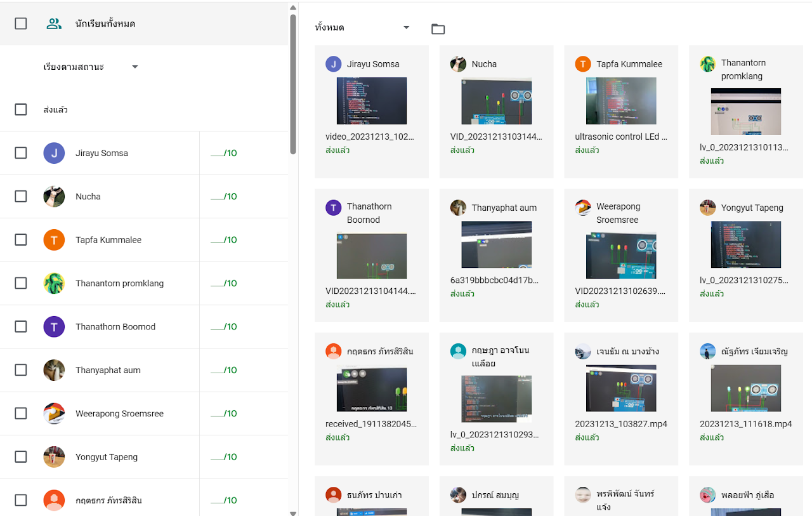Tick the ส่งแล้ว group checkbox

(21, 110)
